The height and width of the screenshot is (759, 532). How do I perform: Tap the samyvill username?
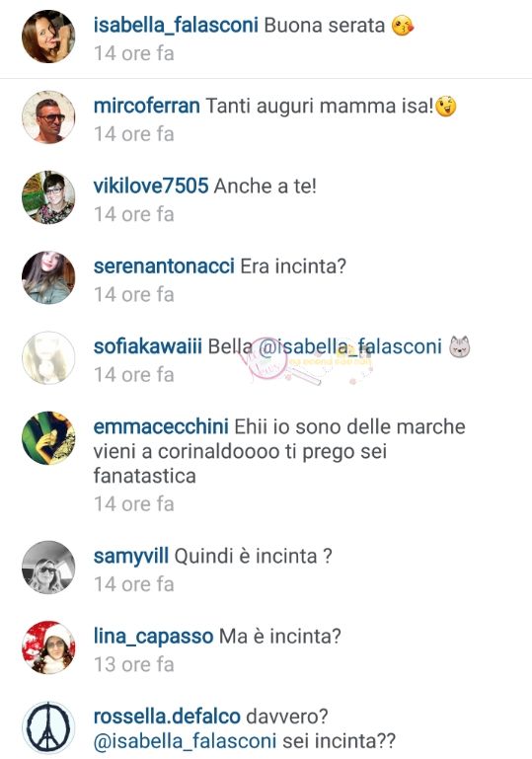(131, 557)
